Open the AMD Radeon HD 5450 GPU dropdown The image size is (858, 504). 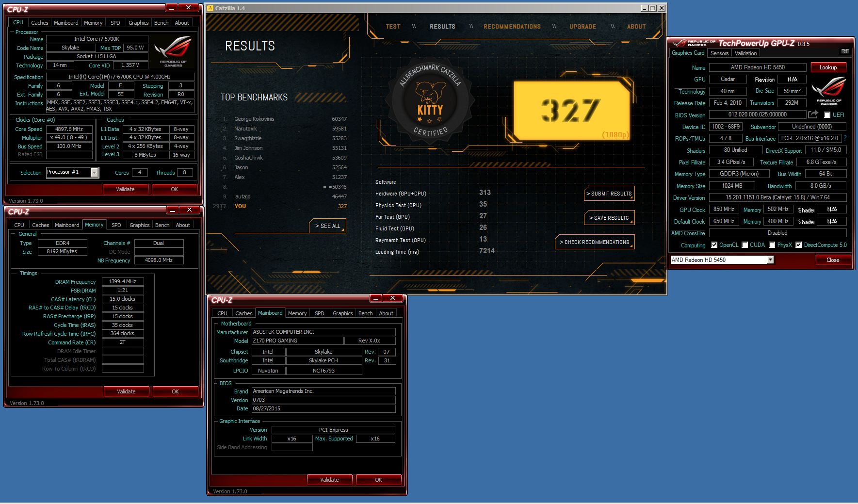[770, 260]
